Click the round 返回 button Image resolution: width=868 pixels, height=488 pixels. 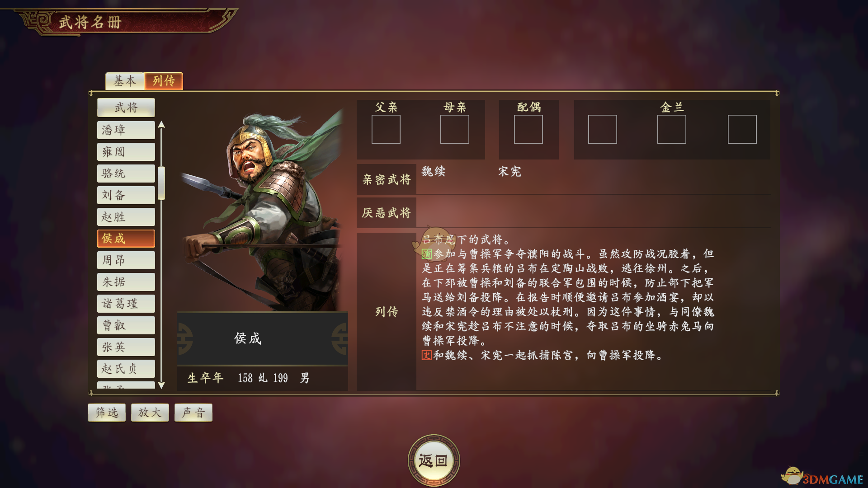(x=434, y=460)
